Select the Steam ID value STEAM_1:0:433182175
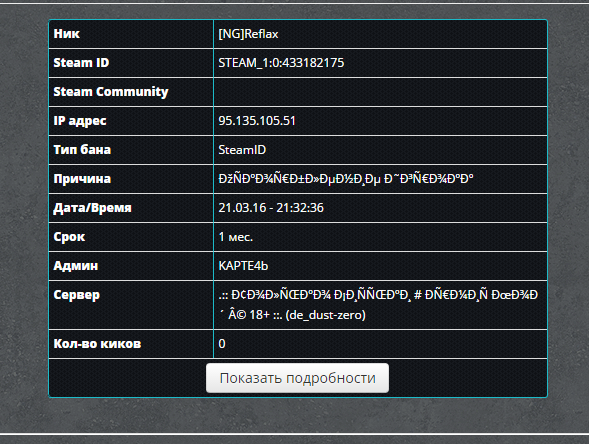 (x=281, y=63)
